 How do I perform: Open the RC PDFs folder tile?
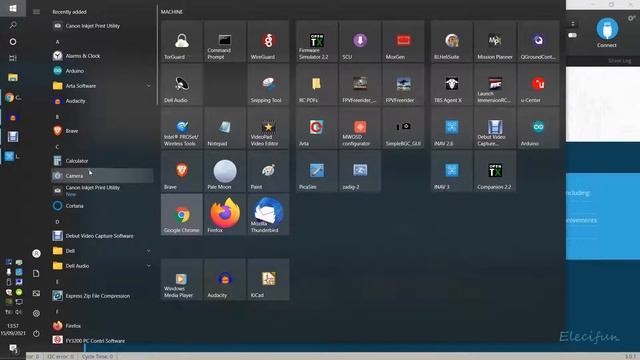pyautogui.click(x=317, y=85)
